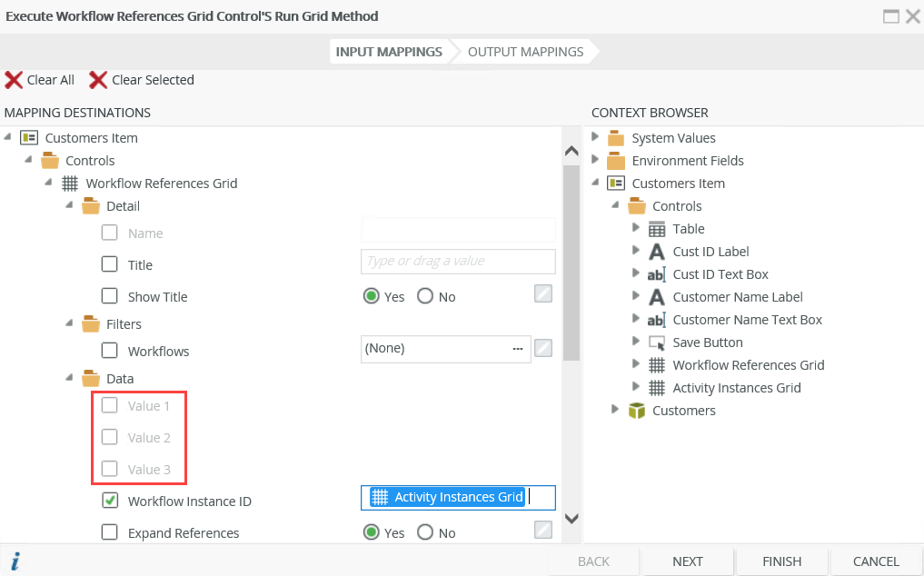The height and width of the screenshot is (576, 924).
Task: Select the No radio button for Expand References
Action: (x=424, y=532)
